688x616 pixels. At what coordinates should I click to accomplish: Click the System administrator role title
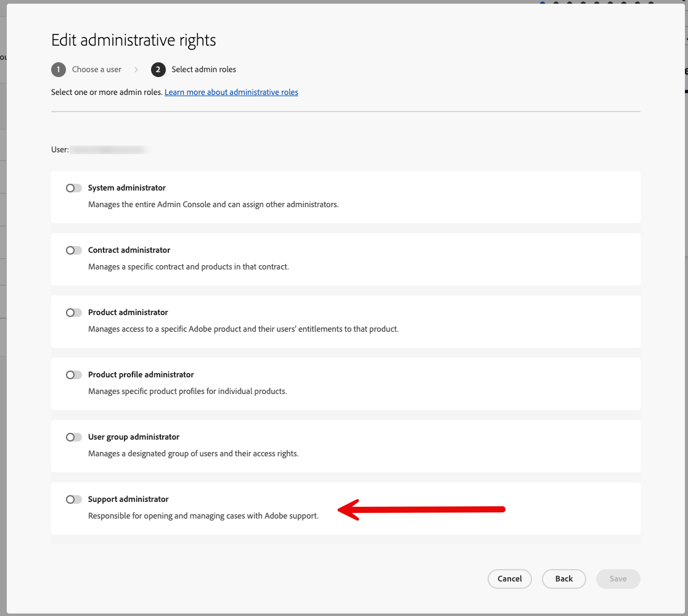(127, 188)
